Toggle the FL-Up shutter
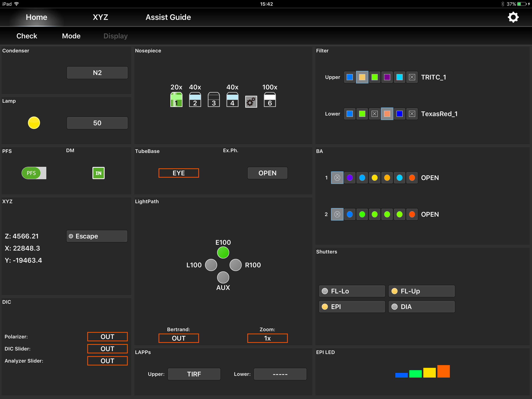This screenshot has height=399, width=532. click(x=422, y=291)
